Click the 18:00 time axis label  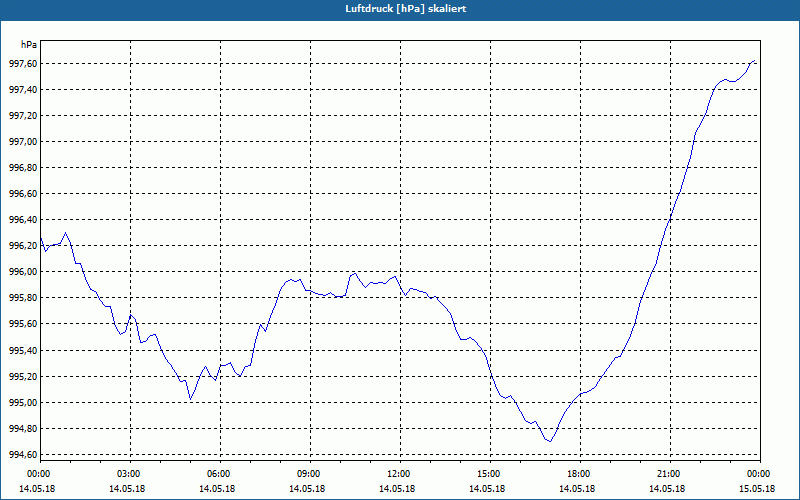point(581,474)
